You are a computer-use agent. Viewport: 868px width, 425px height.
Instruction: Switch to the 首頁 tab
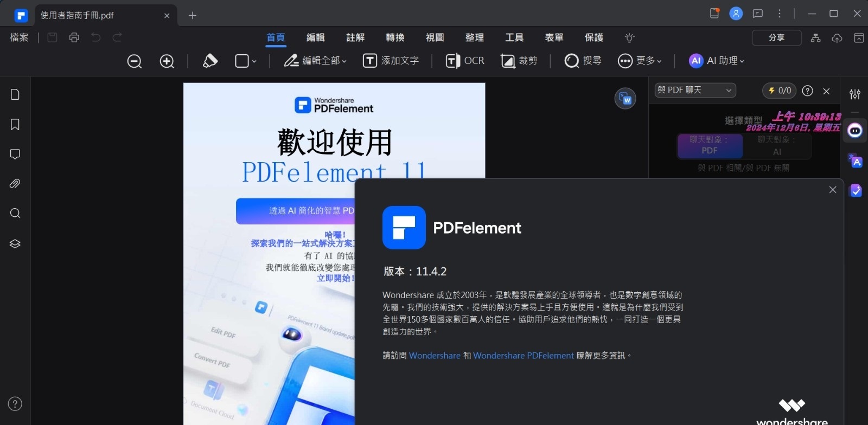click(276, 37)
